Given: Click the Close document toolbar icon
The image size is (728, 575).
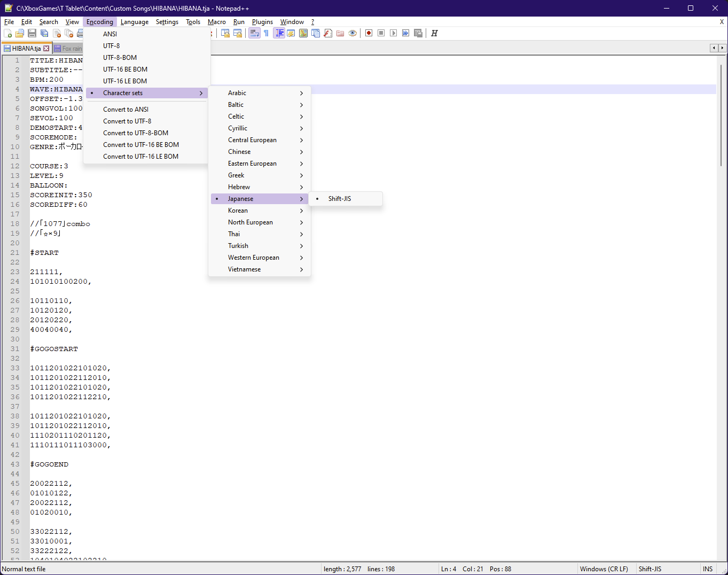Looking at the screenshot, I should click(57, 33).
